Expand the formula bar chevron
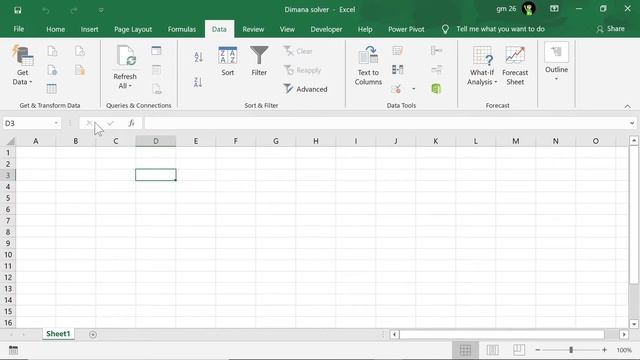 pos(632,123)
